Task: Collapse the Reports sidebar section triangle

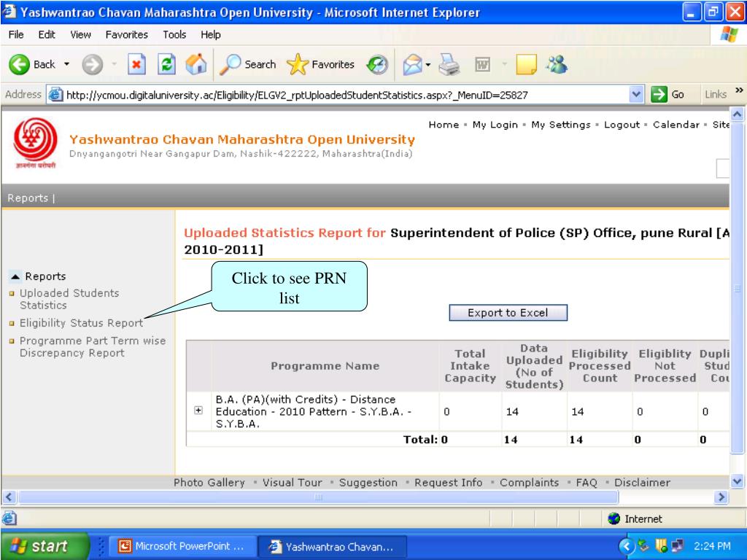Action: (15, 276)
